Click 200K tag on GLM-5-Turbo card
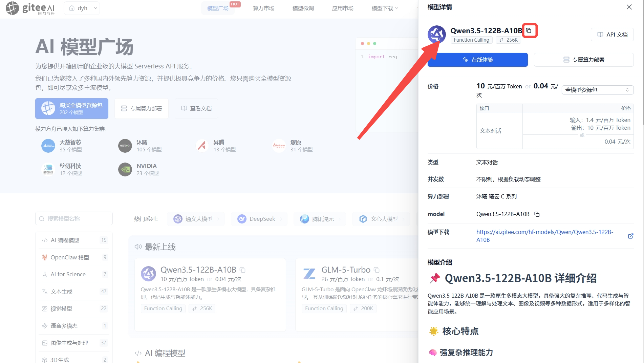Screen dimensions: 644x363 click(x=363, y=308)
